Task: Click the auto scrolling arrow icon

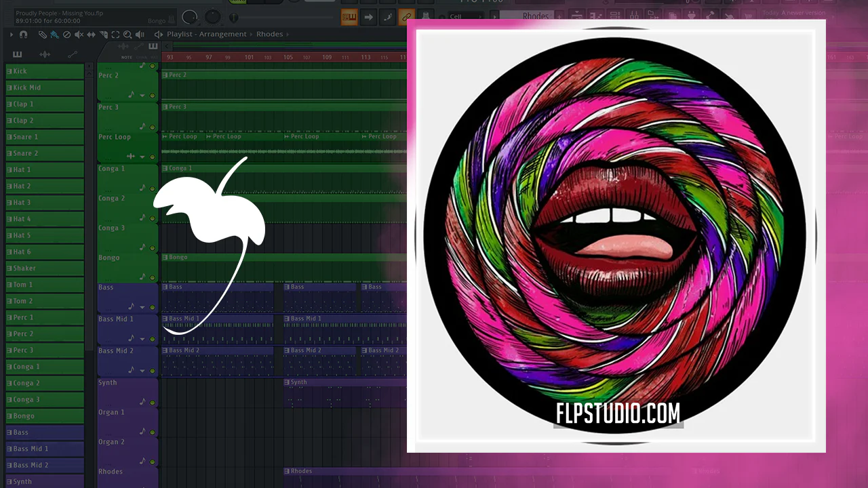Action: click(369, 17)
